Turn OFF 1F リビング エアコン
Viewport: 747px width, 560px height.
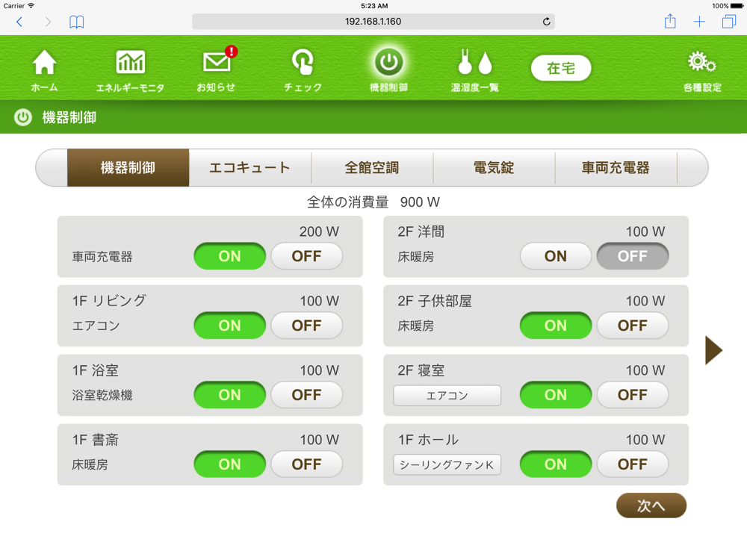pos(307,326)
